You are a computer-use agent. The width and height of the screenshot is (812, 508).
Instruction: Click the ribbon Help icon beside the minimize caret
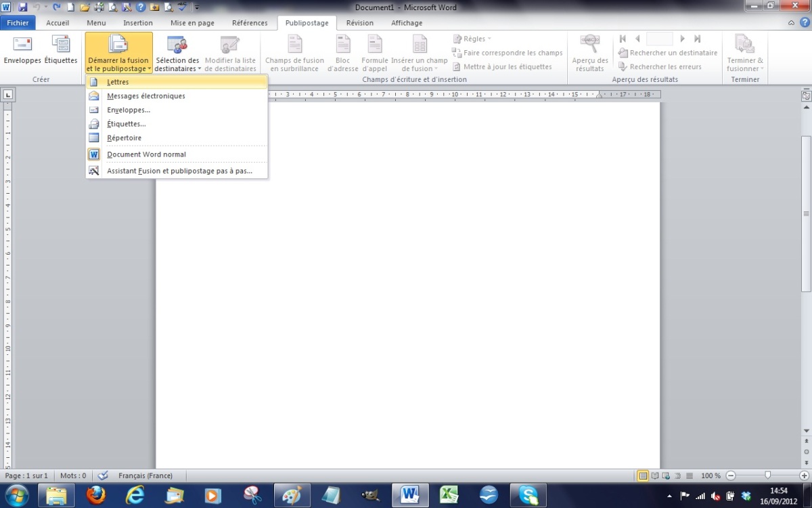pos(805,22)
